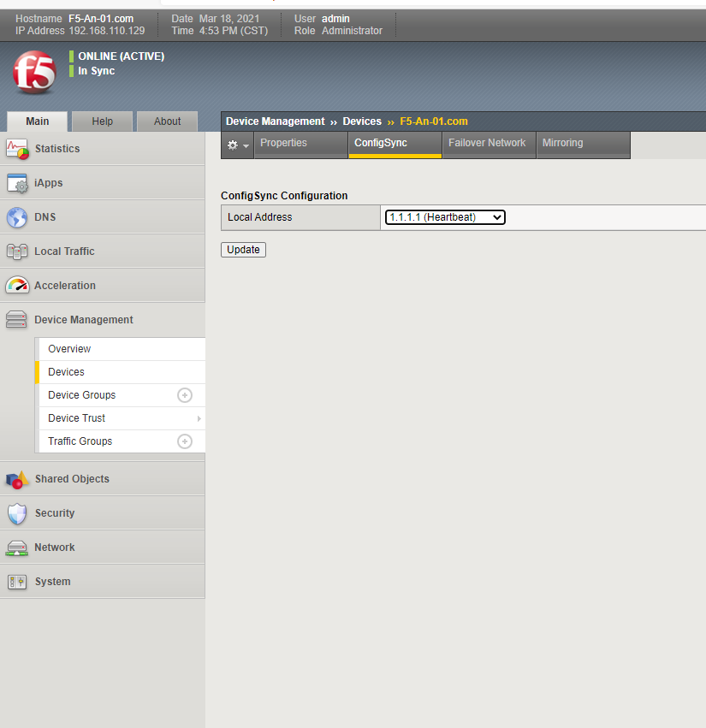Open Overview under Device Management
The image size is (706, 728).
(x=69, y=349)
